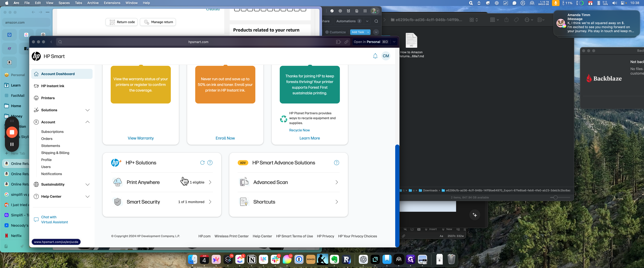Open Calendar from the Dock

click(204, 259)
